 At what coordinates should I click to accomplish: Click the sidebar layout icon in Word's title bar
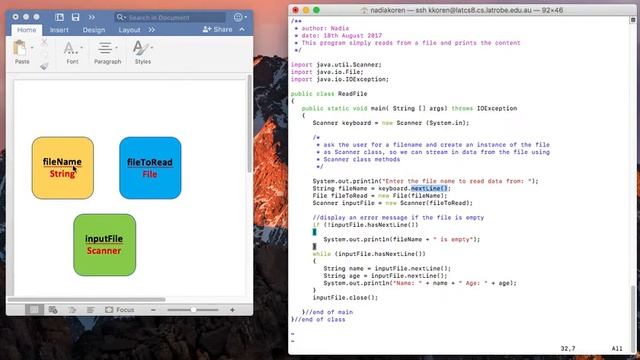[x=60, y=17]
